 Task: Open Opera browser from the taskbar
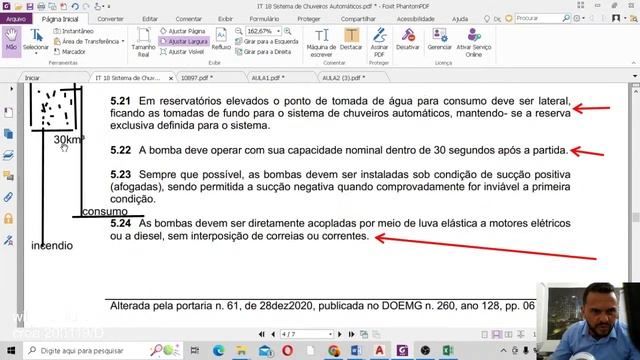[287, 351]
